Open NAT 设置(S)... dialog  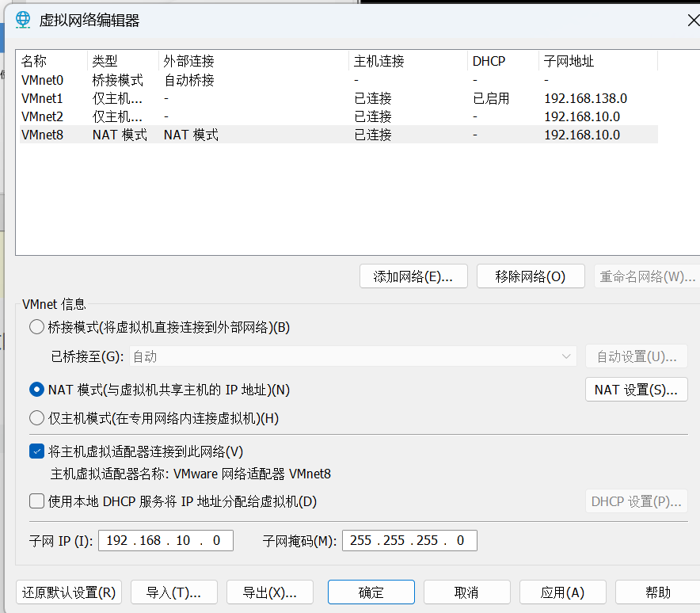pyautogui.click(x=636, y=390)
